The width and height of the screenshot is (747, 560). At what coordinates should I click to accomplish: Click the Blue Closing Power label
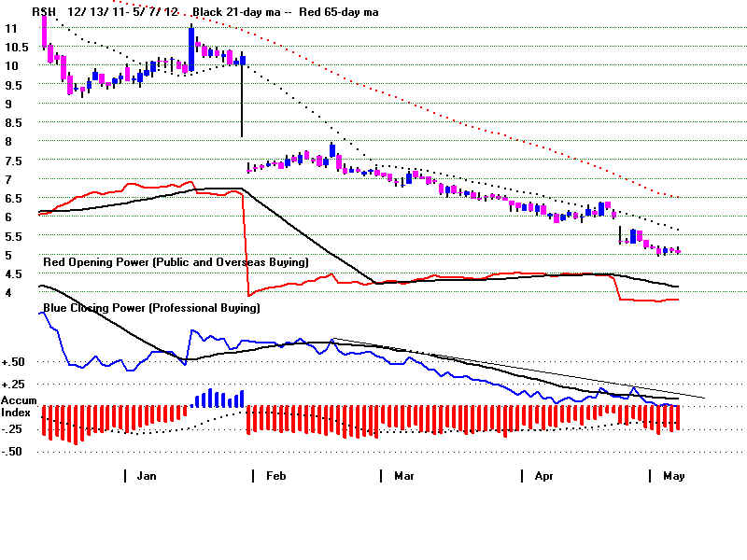(151, 307)
